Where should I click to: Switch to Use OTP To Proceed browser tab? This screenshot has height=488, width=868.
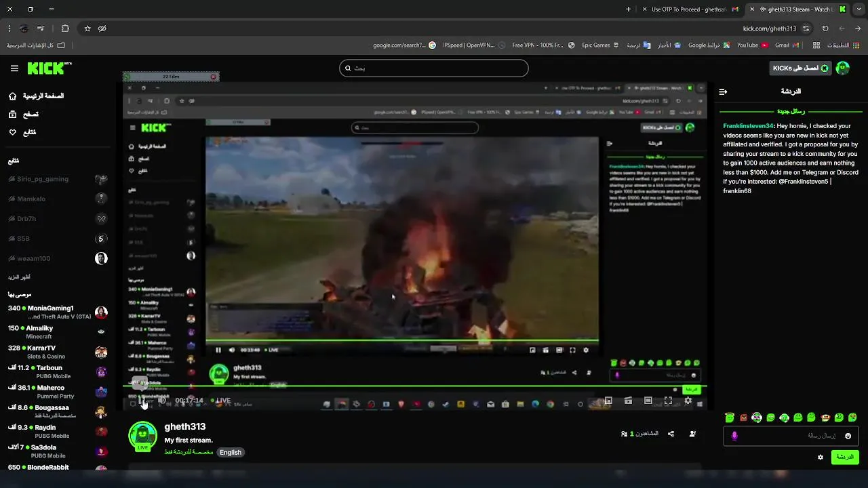point(692,9)
